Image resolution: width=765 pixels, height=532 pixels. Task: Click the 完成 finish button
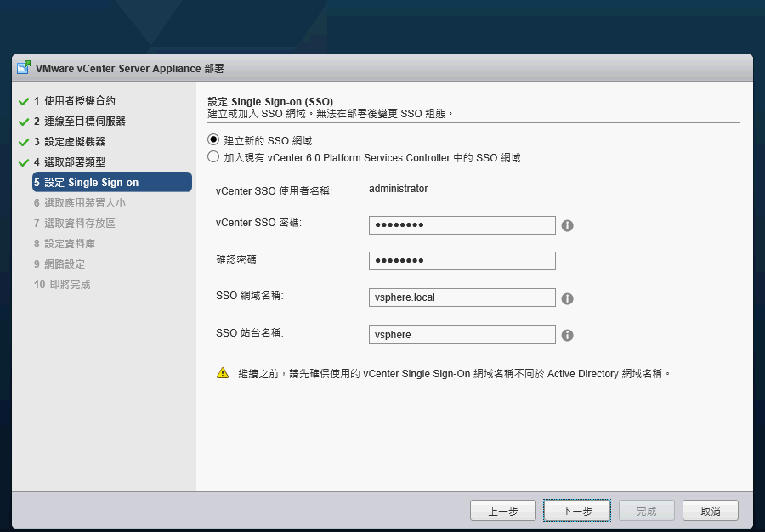click(x=647, y=511)
